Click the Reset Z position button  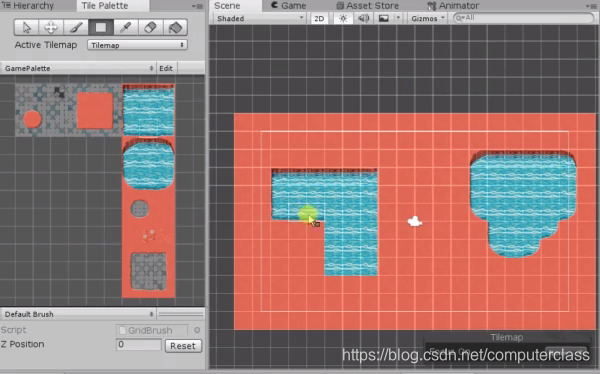183,346
